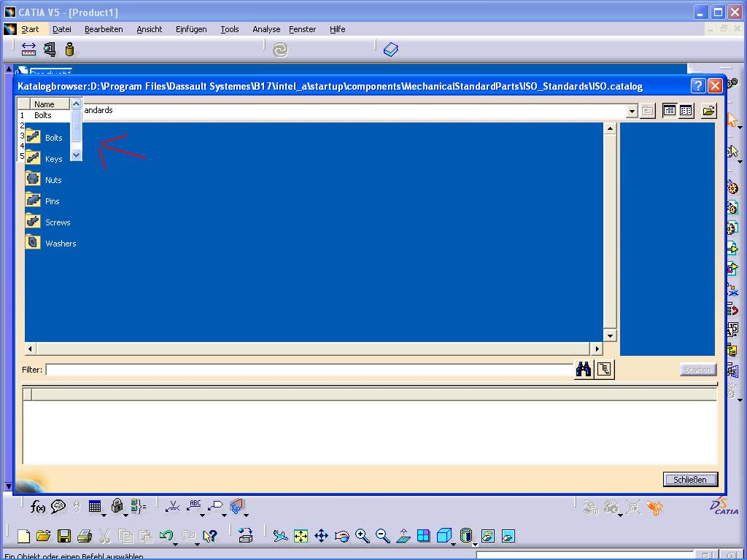Open the Hilfe menu
747x560 pixels.
337,29
